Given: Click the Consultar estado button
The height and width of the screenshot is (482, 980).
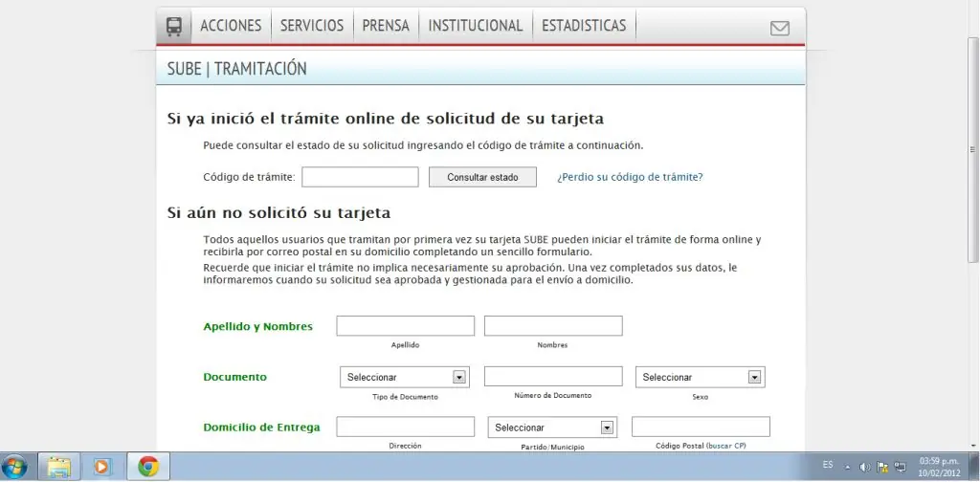Looking at the screenshot, I should [482, 177].
